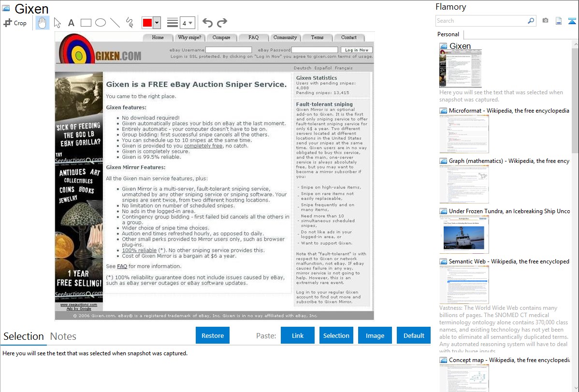The image size is (579, 392).
Task: Open the color picker dropdown arrow
Action: click(x=157, y=23)
